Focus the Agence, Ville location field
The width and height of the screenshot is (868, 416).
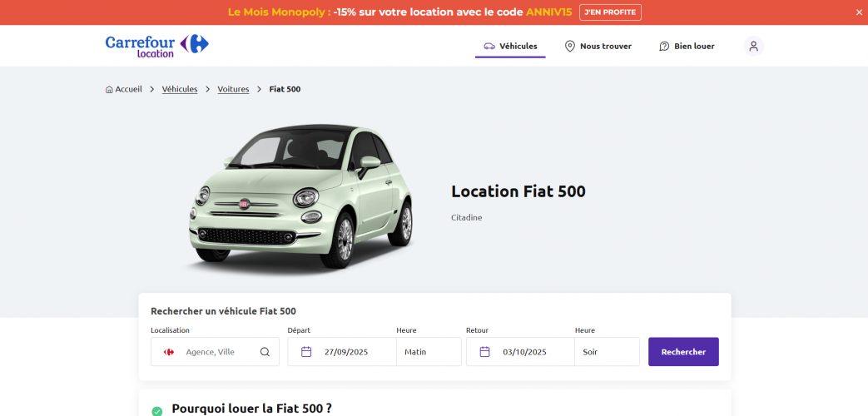[215, 352]
